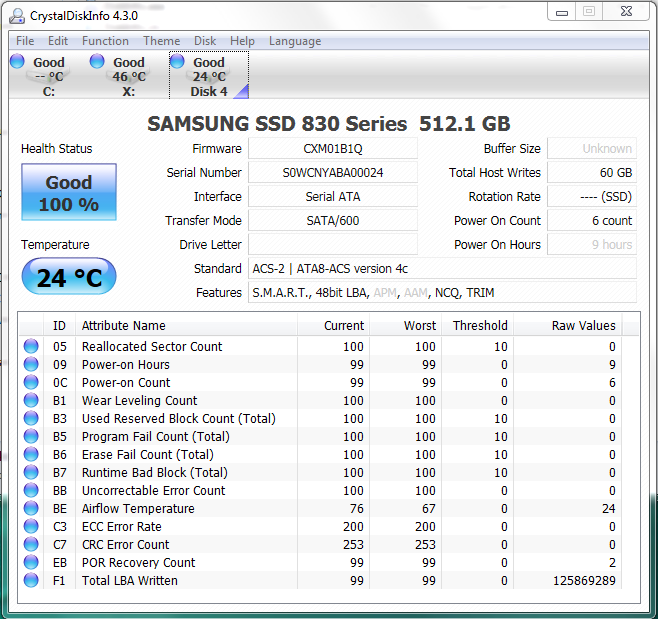Click the Attribute Name column header
This screenshot has width=658, height=619.
point(124,325)
